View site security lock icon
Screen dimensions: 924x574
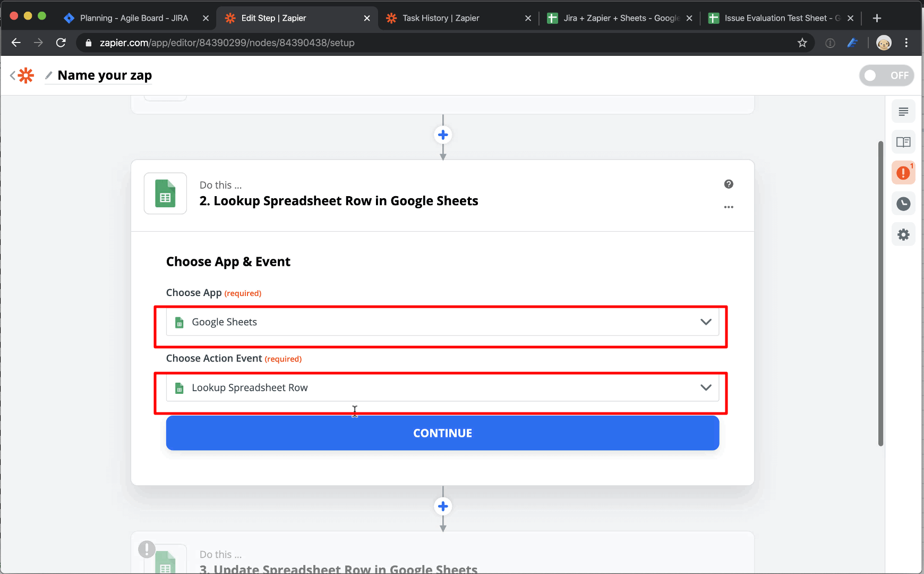click(89, 43)
